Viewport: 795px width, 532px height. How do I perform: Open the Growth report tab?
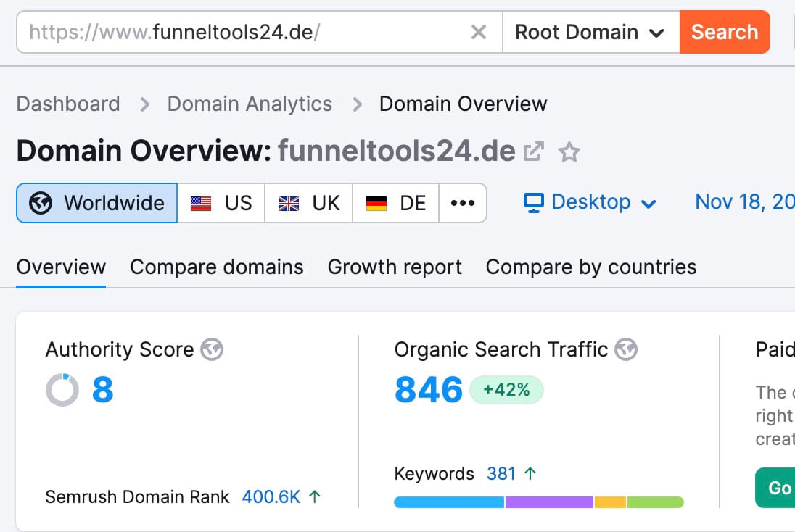(x=395, y=267)
